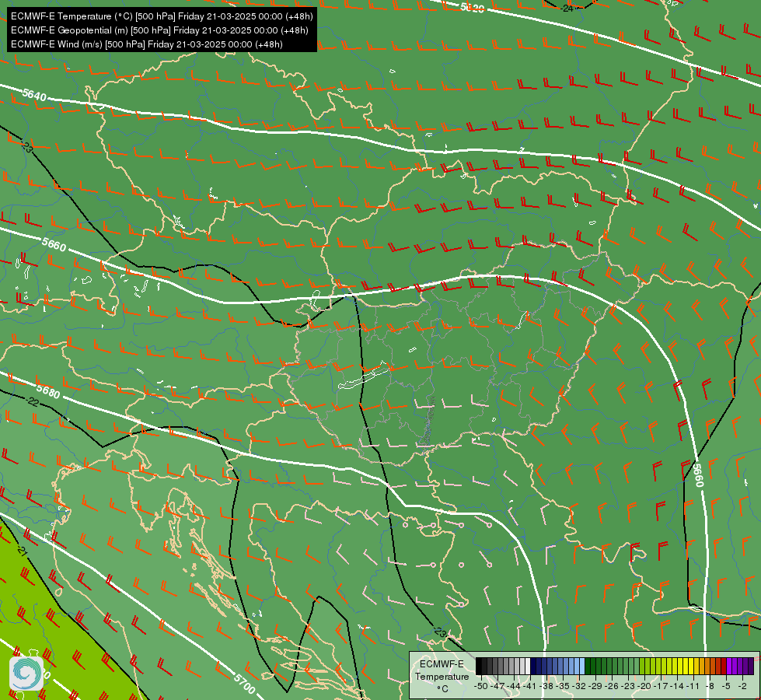Image resolution: width=761 pixels, height=700 pixels.
Task: Click the 5700 geopotential contour label
Action: (x=244, y=684)
